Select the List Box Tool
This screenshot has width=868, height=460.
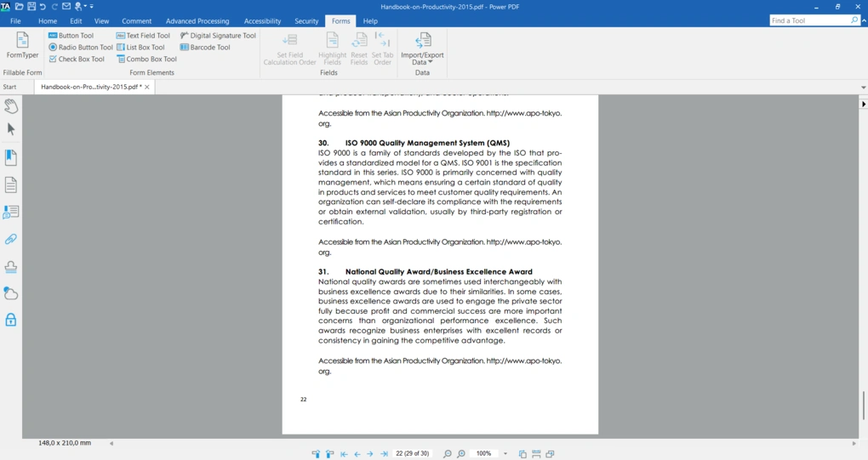[140, 47]
